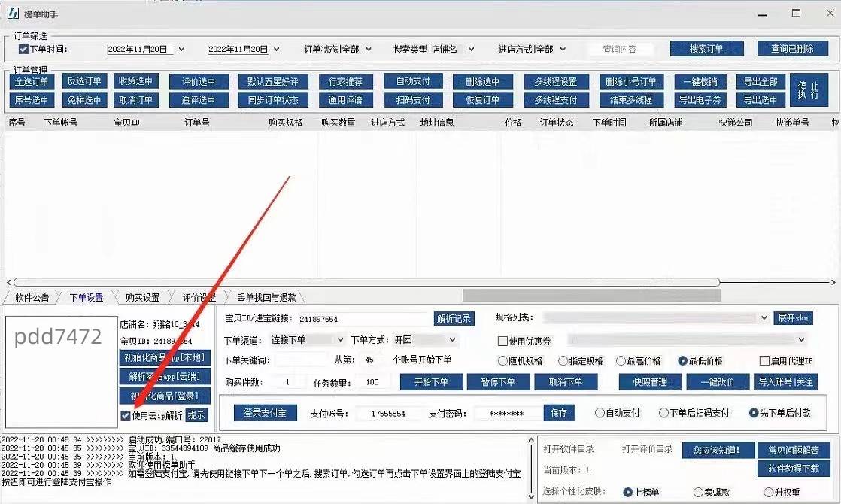Click the 查询已删除 button
The image size is (841, 504).
pos(792,49)
